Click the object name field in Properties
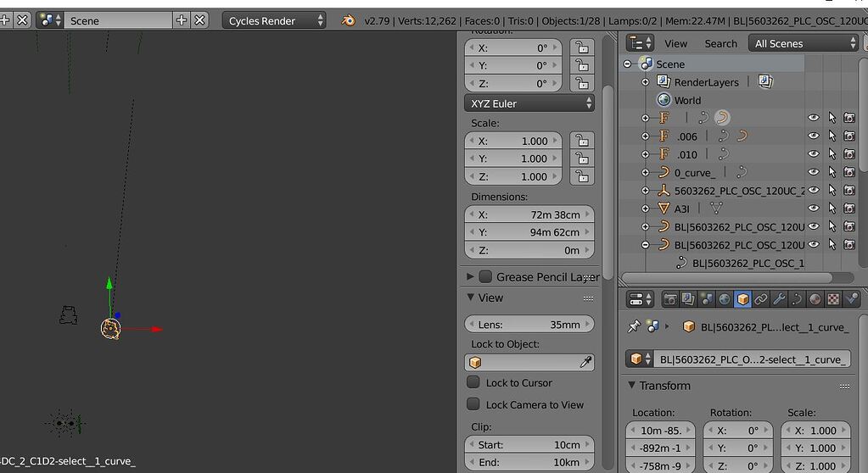Viewport: 868px width, 473px height. coord(752,359)
